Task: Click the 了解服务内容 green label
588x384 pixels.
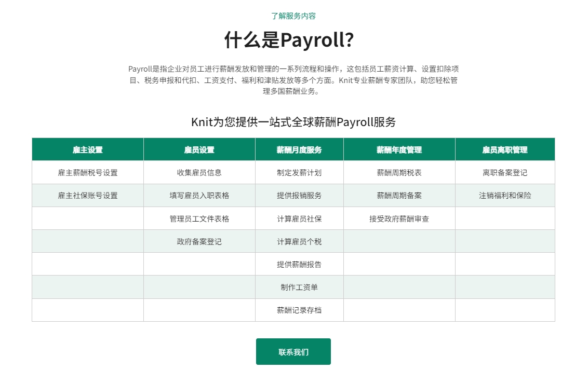Action: point(293,16)
